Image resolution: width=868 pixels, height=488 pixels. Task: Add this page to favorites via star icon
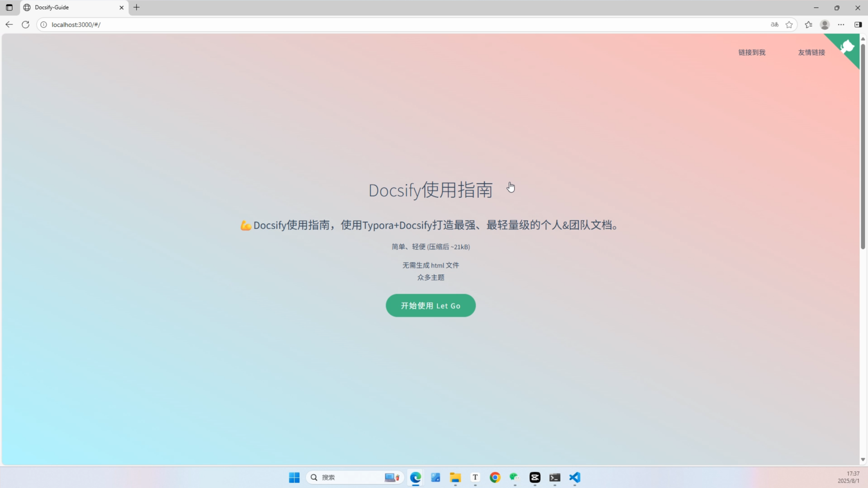[x=789, y=25]
